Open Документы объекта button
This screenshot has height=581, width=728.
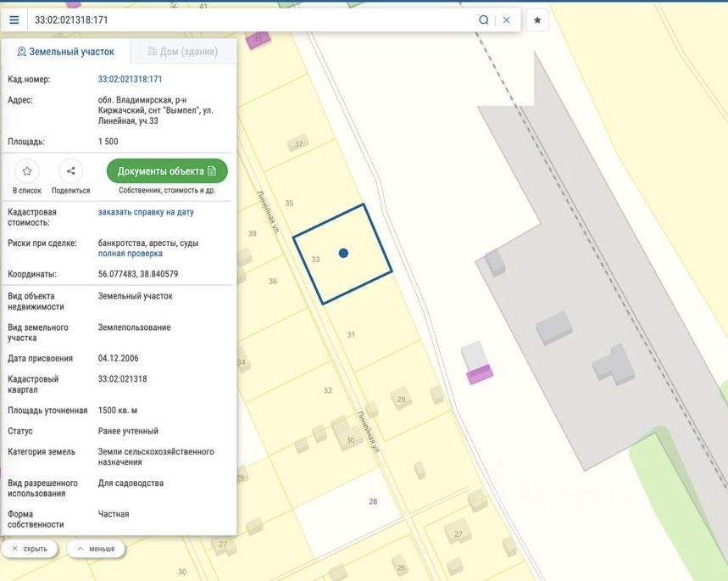point(167,171)
